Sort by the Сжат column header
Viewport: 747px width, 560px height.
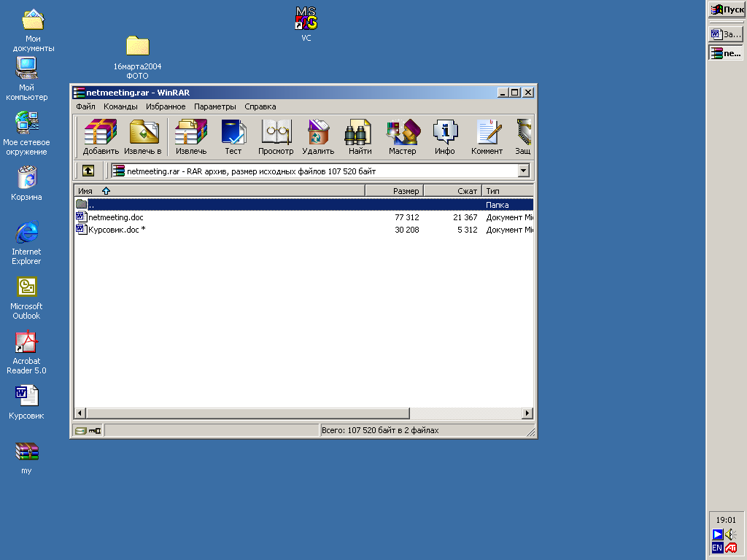[452, 191]
